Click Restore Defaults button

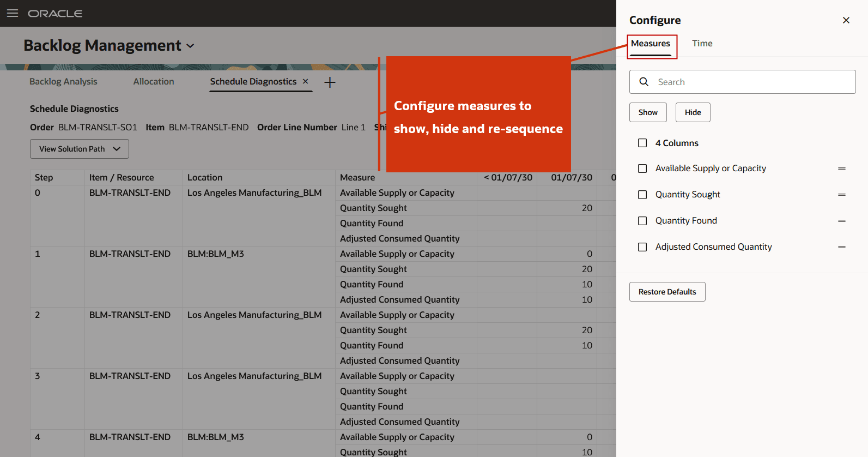(667, 292)
